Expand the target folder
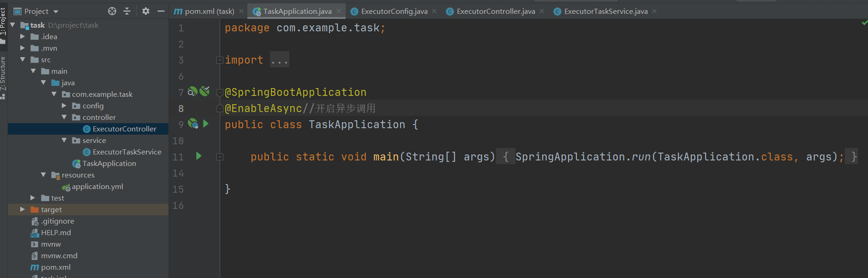Screen dimensions: 868x278 click(x=22, y=209)
